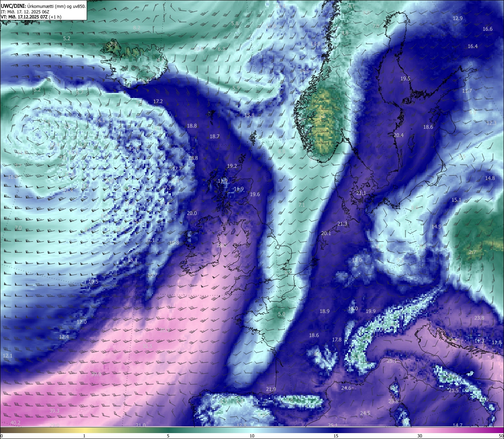The width and height of the screenshot is (504, 439).
Task: Click the 2.7 value on green area
Action: 473,252
